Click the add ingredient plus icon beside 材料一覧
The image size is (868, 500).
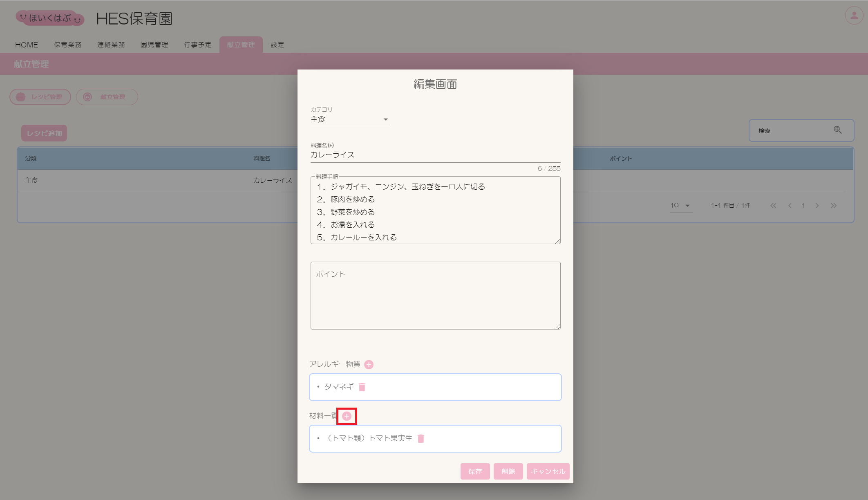point(347,416)
